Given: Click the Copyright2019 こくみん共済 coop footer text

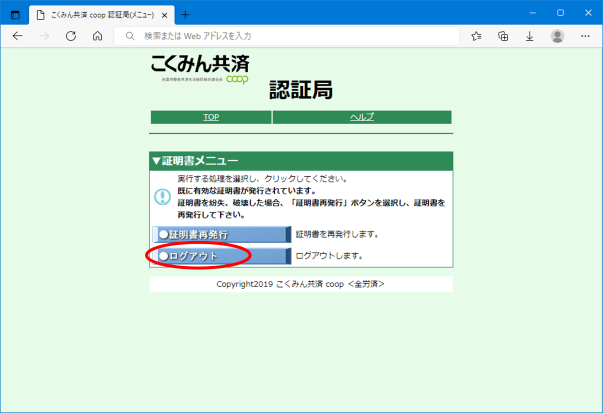Looking at the screenshot, I should pyautogui.click(x=300, y=284).
